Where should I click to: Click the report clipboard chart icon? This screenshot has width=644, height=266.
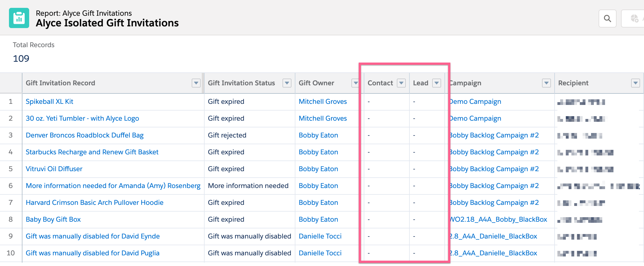click(x=19, y=18)
